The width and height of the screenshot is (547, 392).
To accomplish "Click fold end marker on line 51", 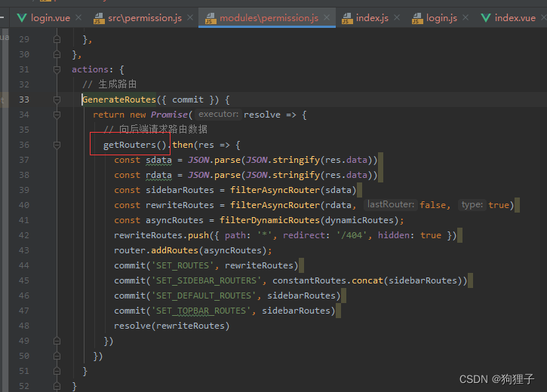I will [x=57, y=371].
